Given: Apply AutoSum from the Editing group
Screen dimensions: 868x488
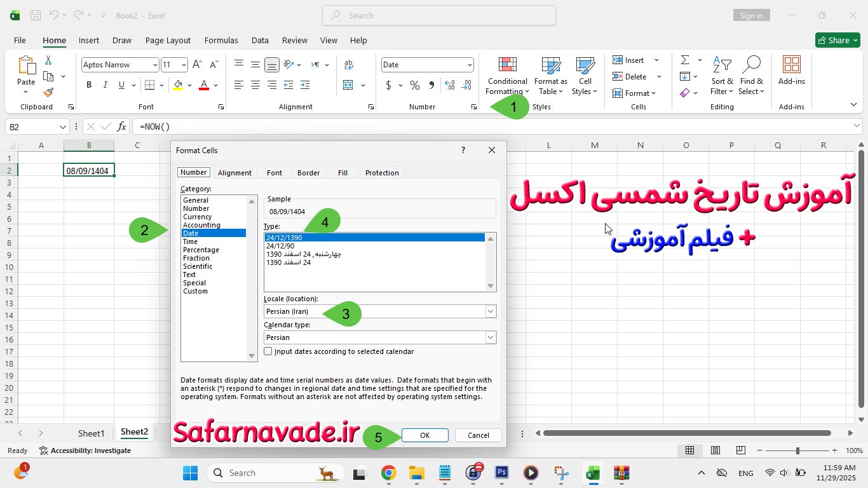Looking at the screenshot, I should coord(686,59).
